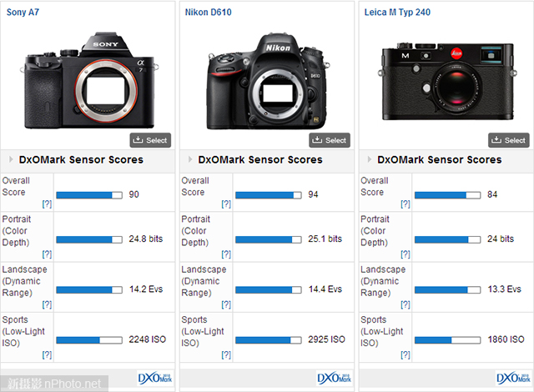Click DxOMark logo under Leica M column

[513, 378]
